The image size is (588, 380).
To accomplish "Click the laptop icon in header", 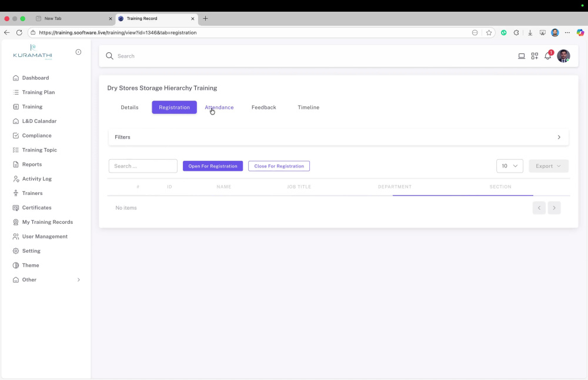I will coord(521,56).
